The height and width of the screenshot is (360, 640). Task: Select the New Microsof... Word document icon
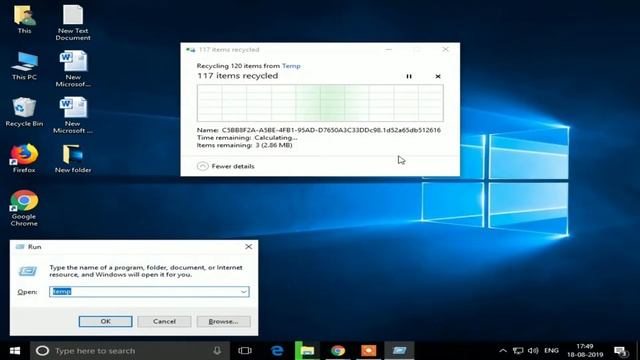(x=73, y=69)
